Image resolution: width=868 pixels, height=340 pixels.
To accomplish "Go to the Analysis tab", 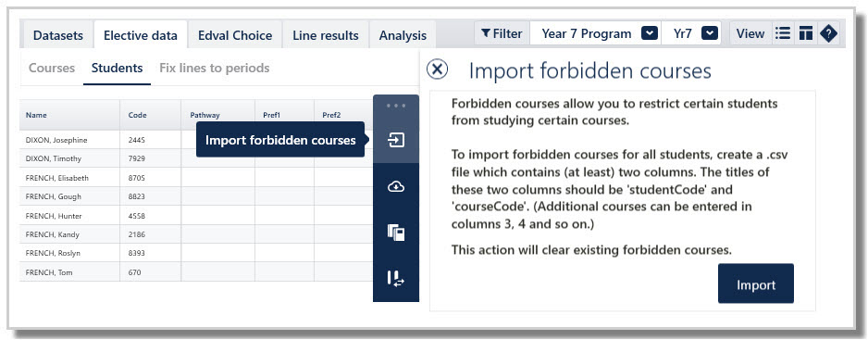I will (x=403, y=35).
